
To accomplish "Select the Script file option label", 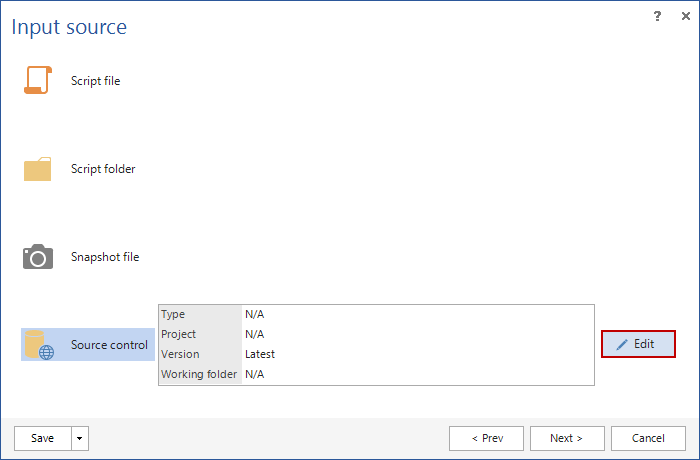I will tap(95, 81).
